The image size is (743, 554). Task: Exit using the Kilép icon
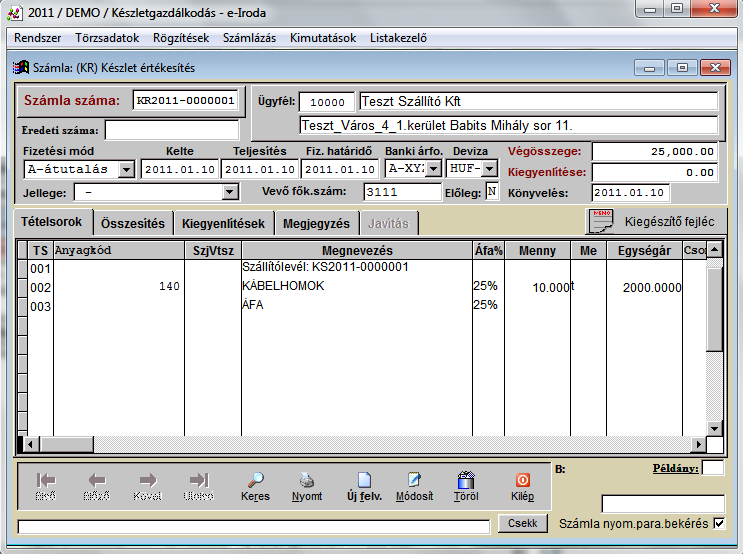(x=522, y=480)
